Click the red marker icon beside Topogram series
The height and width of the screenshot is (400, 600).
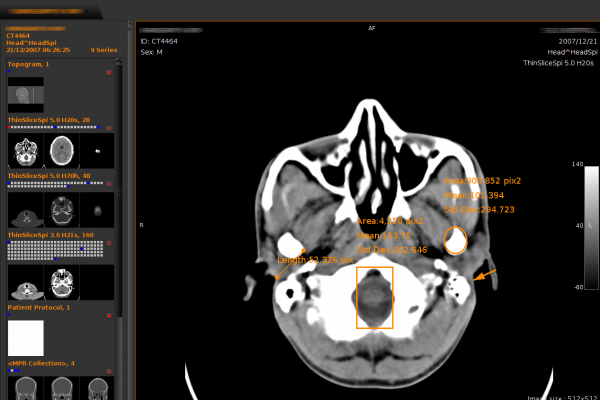[x=108, y=72]
